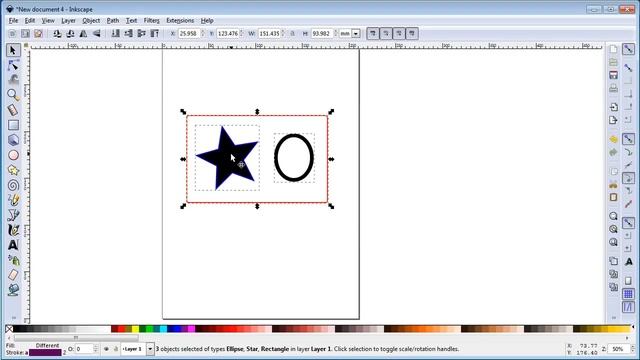The height and width of the screenshot is (360, 640).
Task: Click the X position stepper arrows
Action: 202,33
